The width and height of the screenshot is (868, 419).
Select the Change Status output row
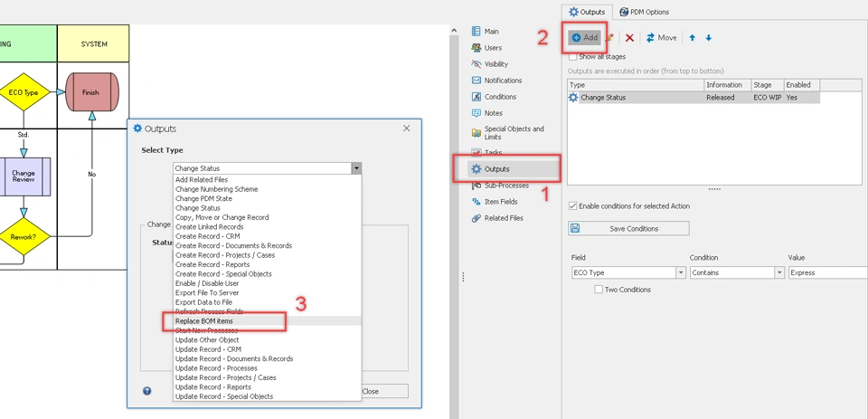pyautogui.click(x=633, y=98)
